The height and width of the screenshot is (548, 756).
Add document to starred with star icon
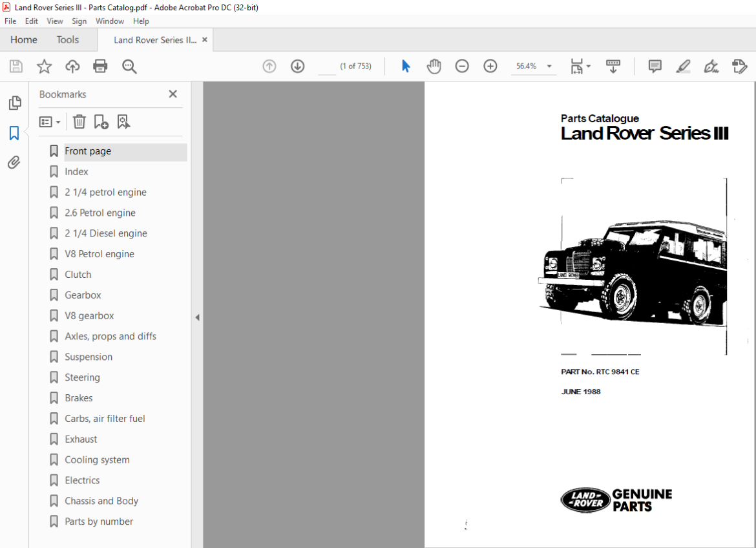45,66
